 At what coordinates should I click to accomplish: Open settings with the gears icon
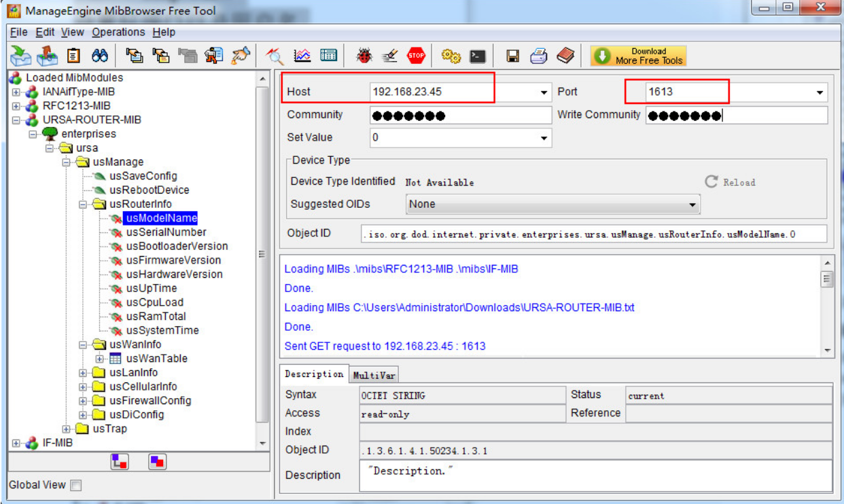(451, 56)
